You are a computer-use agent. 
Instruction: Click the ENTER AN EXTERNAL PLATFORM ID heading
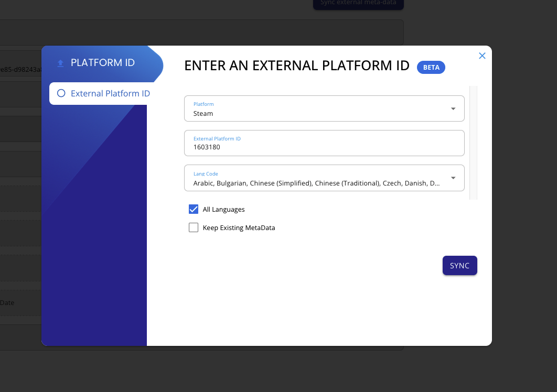[297, 66]
